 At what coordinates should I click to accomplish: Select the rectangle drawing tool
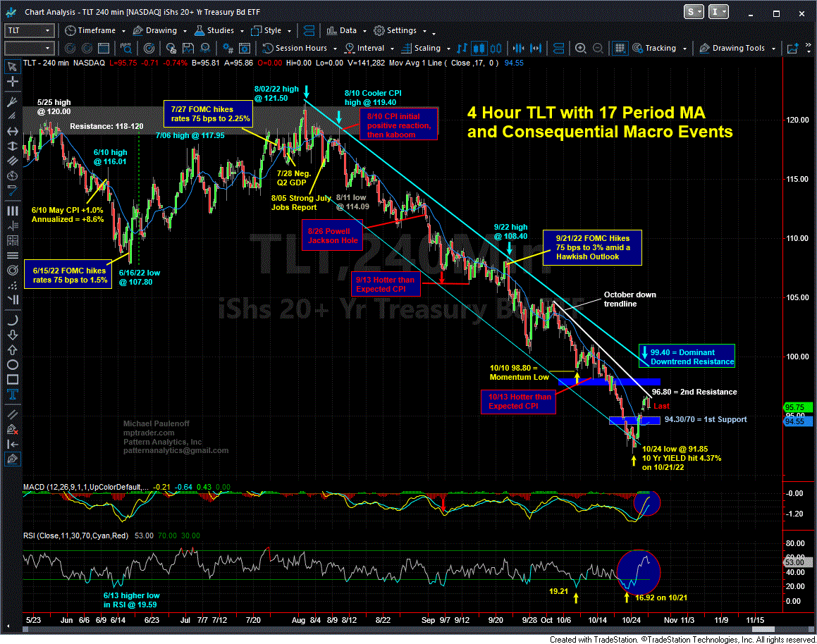[x=12, y=380]
